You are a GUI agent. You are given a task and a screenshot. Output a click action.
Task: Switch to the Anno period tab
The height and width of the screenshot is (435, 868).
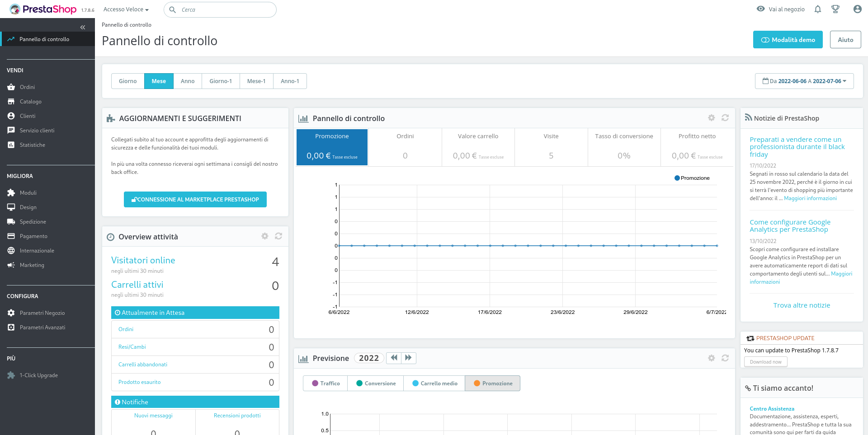click(188, 81)
